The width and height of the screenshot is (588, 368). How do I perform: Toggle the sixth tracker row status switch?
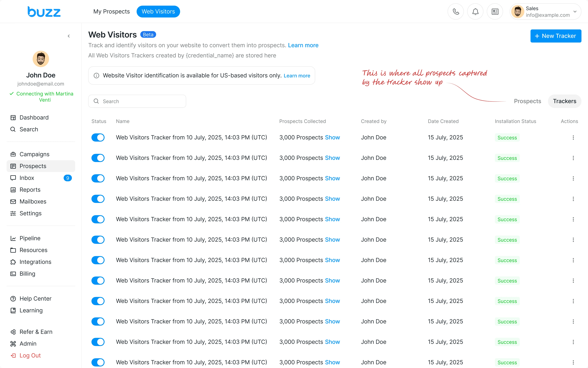pos(98,240)
